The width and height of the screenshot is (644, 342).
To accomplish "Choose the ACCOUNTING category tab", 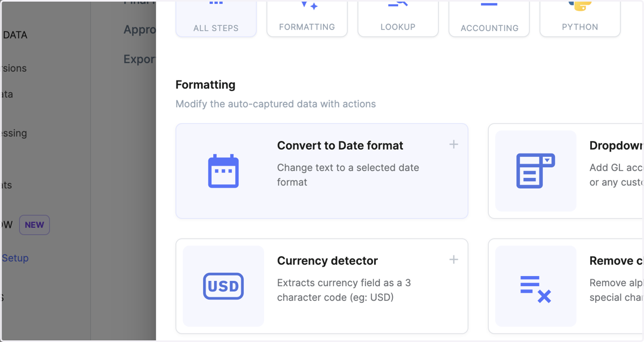I will click(x=489, y=19).
